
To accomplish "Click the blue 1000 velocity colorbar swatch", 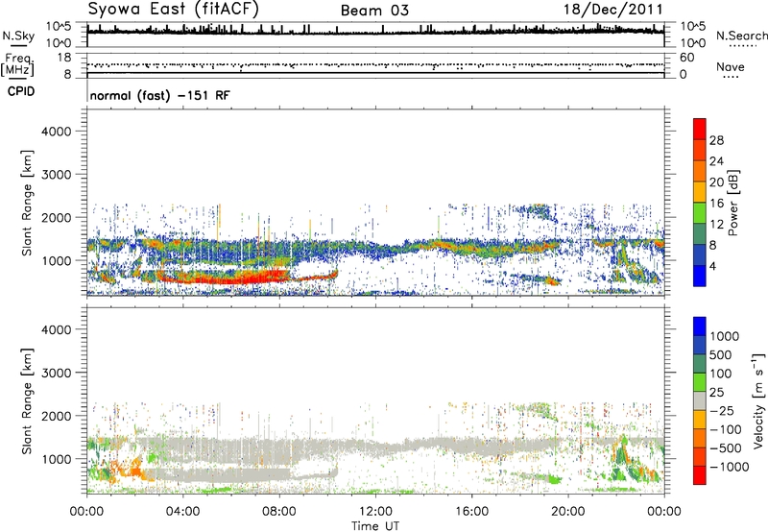I will [x=700, y=326].
